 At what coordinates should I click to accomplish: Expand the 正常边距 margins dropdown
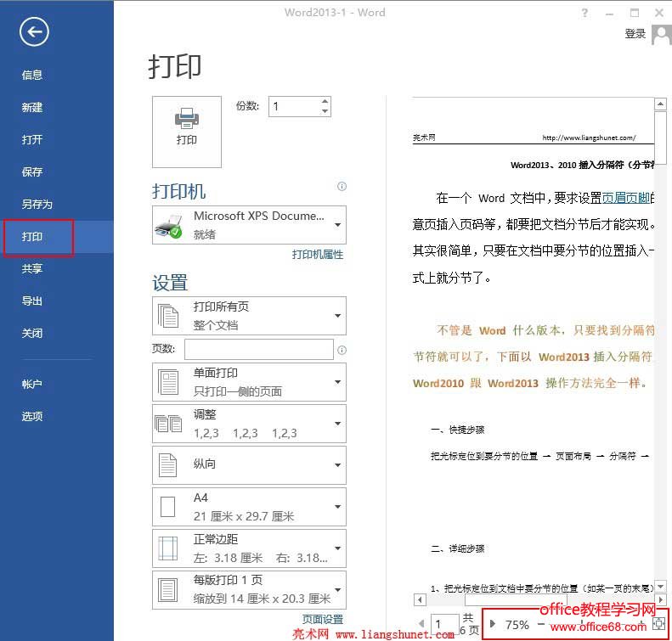coord(250,548)
